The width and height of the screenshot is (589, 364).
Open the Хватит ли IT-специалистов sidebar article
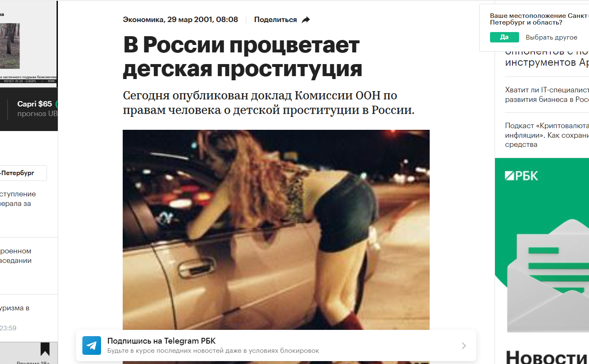tap(547, 94)
